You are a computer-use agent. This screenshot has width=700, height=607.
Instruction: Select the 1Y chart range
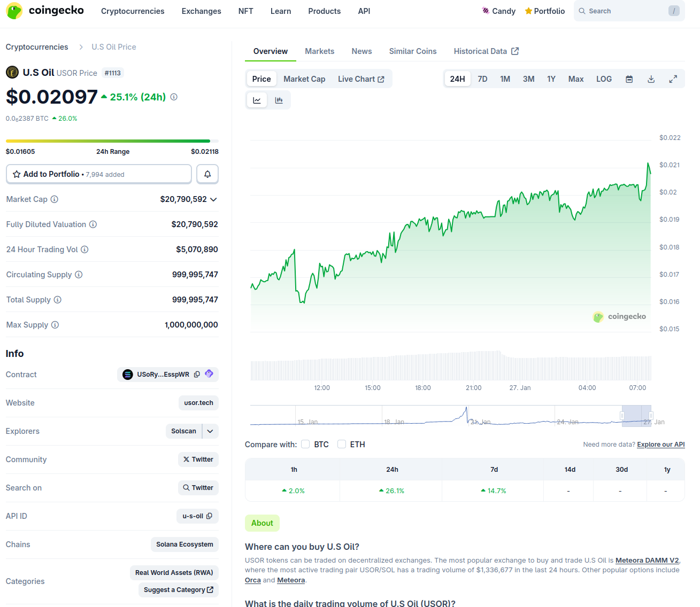(551, 79)
